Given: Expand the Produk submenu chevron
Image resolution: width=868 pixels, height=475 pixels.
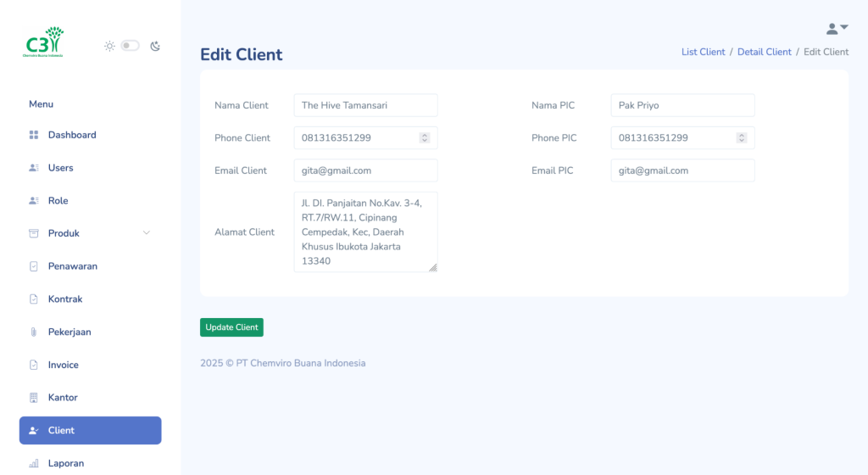Looking at the screenshot, I should click(x=147, y=233).
